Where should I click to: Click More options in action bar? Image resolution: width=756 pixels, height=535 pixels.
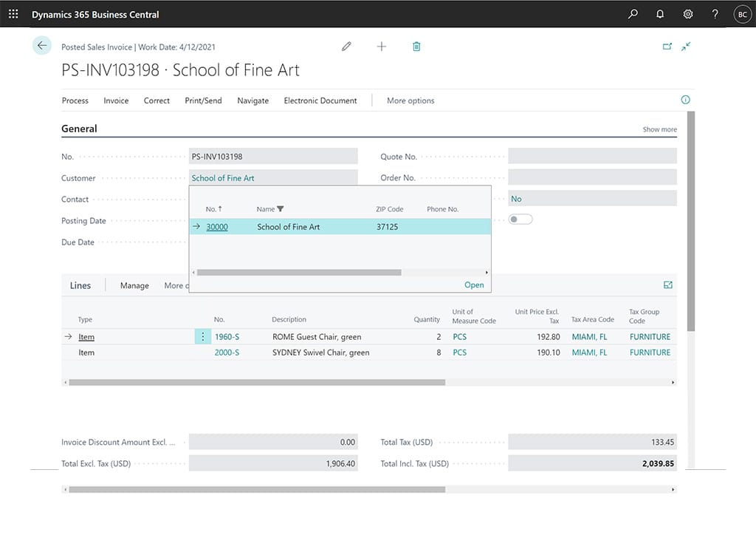point(410,100)
